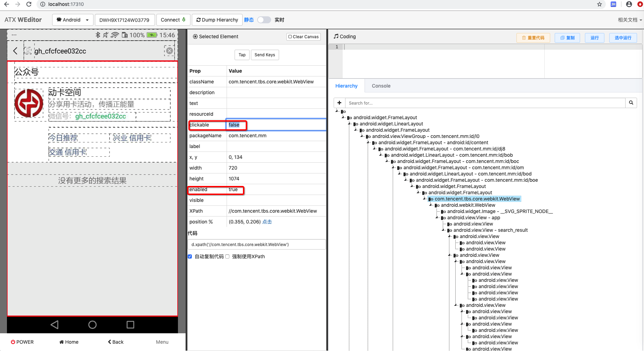644x351 pixels.
Task: Uncheck the 自动复制代码 checkbox
Action: [x=190, y=256]
